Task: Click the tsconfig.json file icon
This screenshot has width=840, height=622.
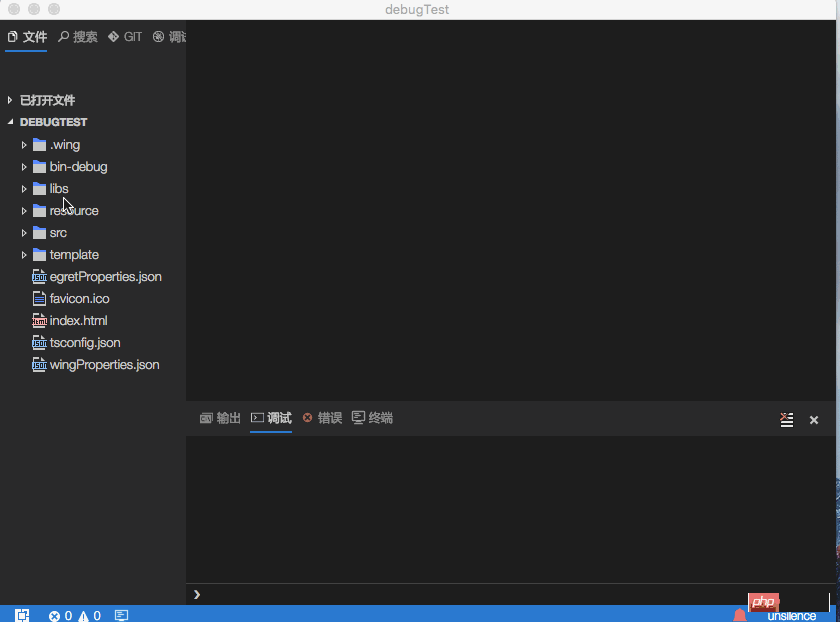Action: tap(39, 342)
